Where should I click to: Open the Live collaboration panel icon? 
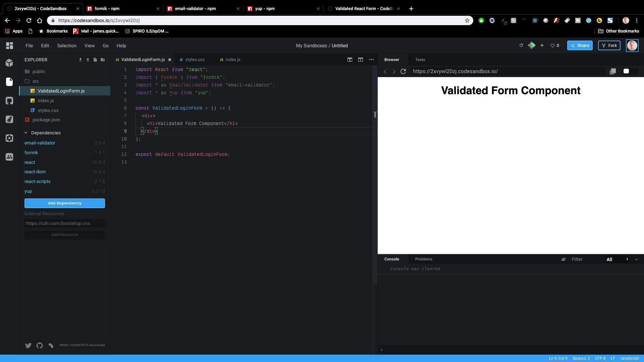(x=9, y=157)
